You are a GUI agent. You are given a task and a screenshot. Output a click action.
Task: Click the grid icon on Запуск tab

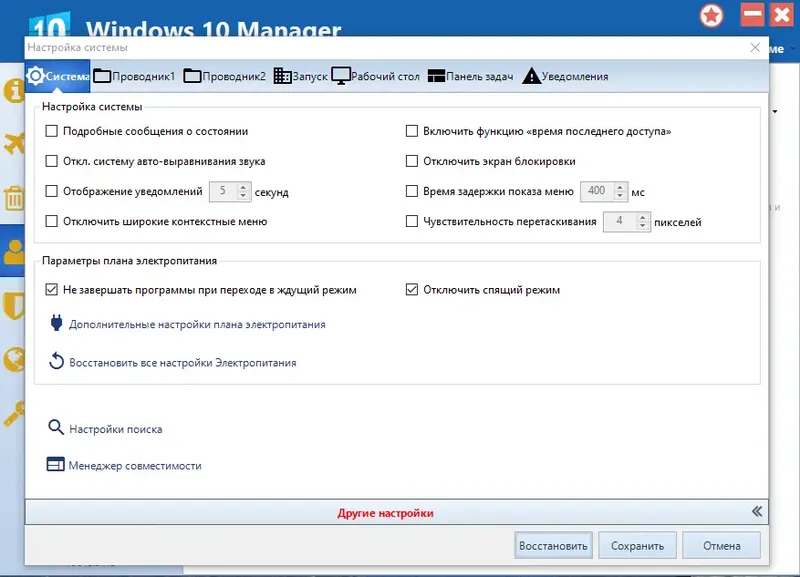point(282,76)
